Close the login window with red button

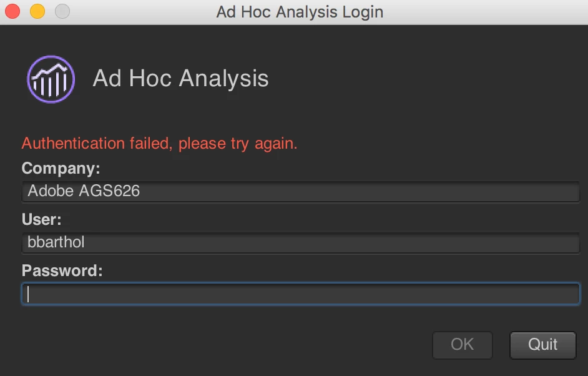(x=12, y=11)
